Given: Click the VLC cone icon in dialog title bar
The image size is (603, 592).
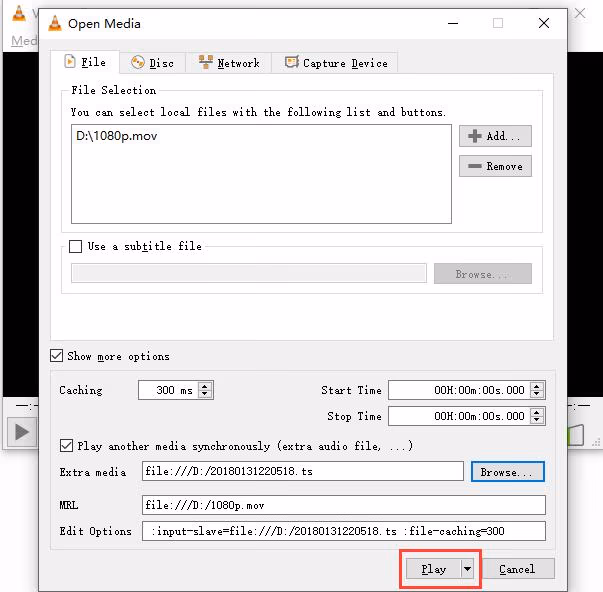Looking at the screenshot, I should (x=53, y=22).
